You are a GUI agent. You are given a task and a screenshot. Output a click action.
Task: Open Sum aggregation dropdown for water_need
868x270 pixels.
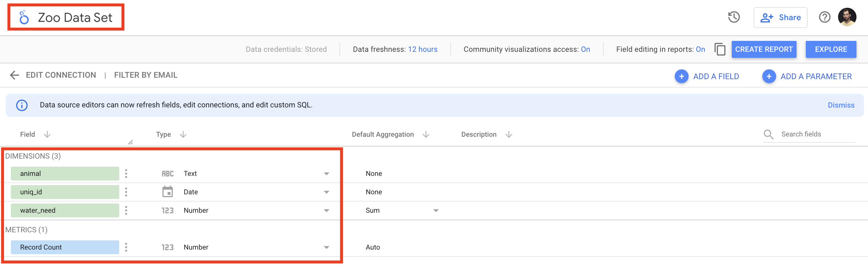click(436, 211)
